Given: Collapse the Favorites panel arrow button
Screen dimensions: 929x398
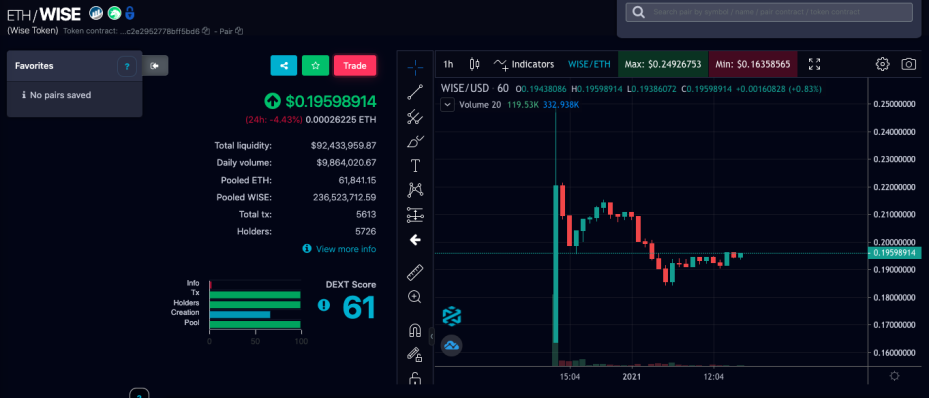Looking at the screenshot, I should click(155, 66).
